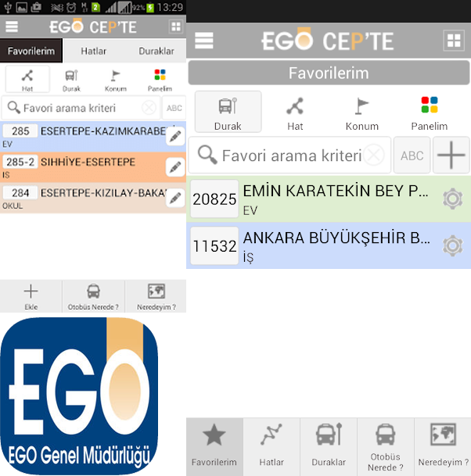Edit favorite 285 with pencil icon
The height and width of the screenshot is (476, 471).
tap(175, 136)
